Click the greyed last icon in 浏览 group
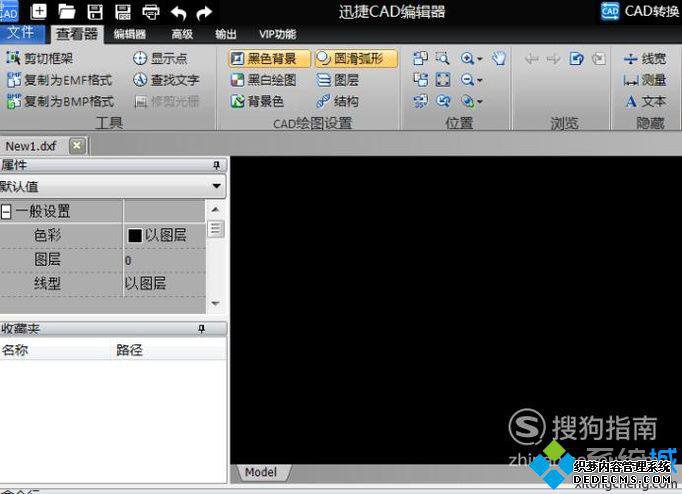This screenshot has width=682, height=494. pyautogui.click(x=599, y=58)
